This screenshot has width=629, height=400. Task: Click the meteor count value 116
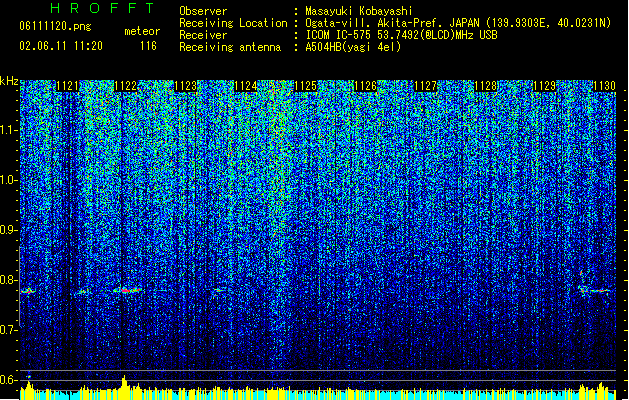(x=148, y=46)
